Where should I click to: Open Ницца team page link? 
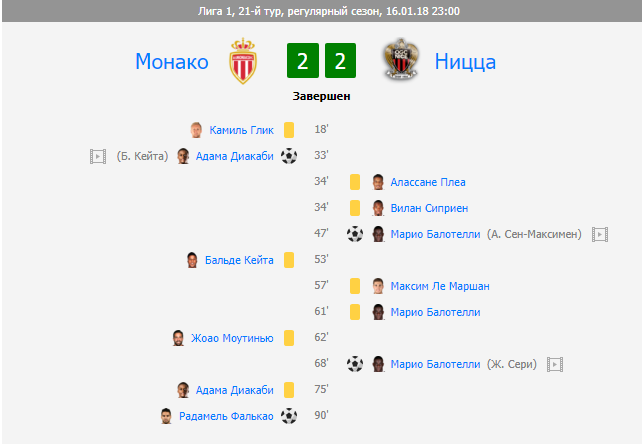click(x=465, y=62)
